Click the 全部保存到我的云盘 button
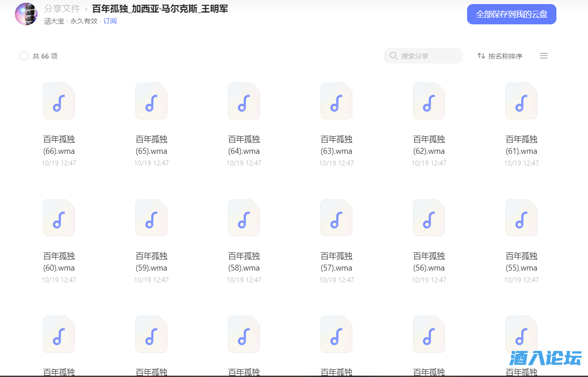Viewport: 588px width, 377px height. coord(511,14)
